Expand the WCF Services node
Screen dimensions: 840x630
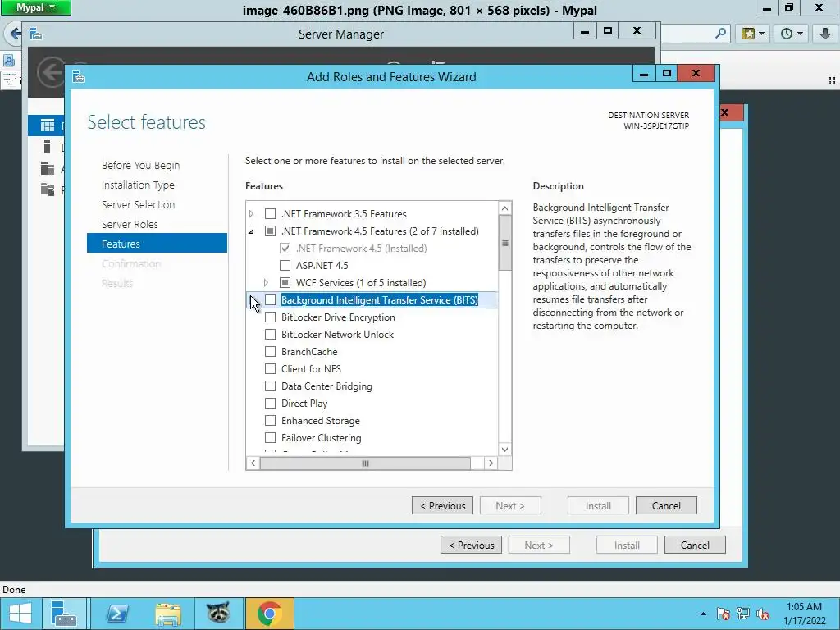(x=266, y=282)
